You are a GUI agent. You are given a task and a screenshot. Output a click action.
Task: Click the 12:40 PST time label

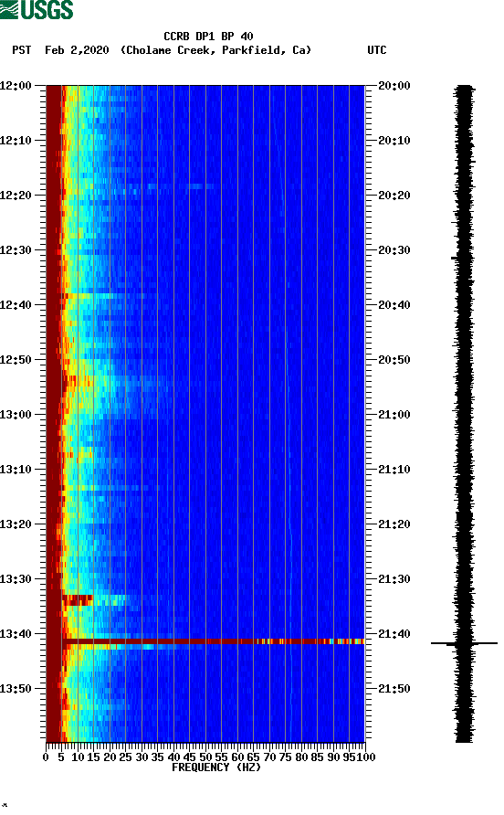tap(16, 305)
